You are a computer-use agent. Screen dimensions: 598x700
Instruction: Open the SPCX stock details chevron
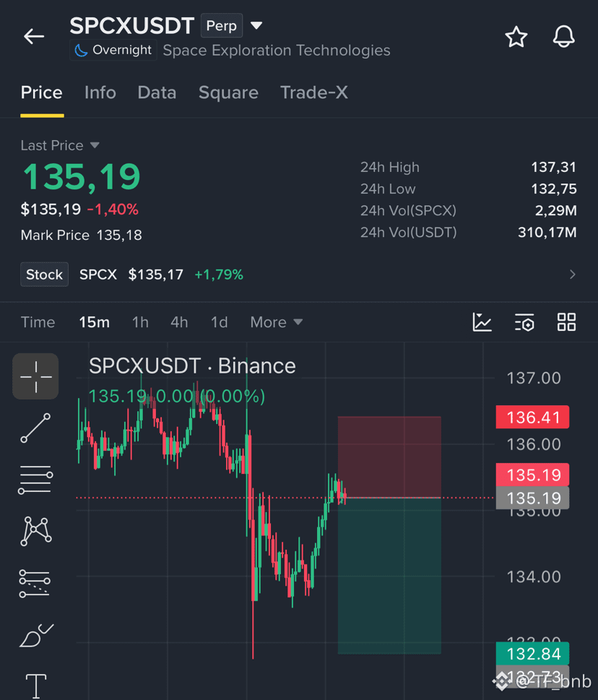tap(573, 274)
